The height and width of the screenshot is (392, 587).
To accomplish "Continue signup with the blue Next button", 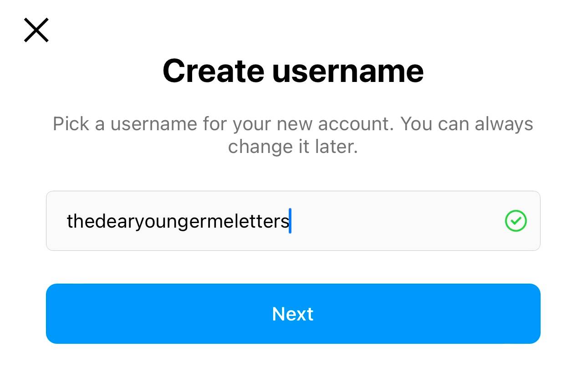I will (x=293, y=314).
